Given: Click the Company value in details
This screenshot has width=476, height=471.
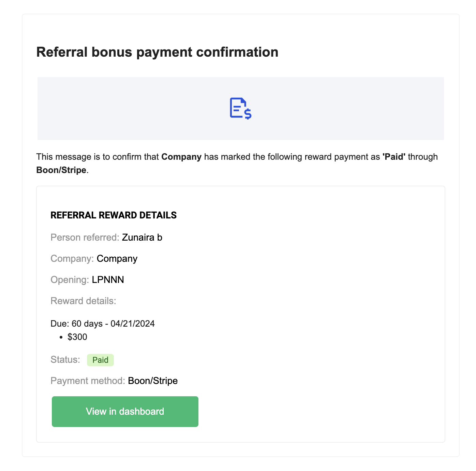Looking at the screenshot, I should tap(117, 259).
